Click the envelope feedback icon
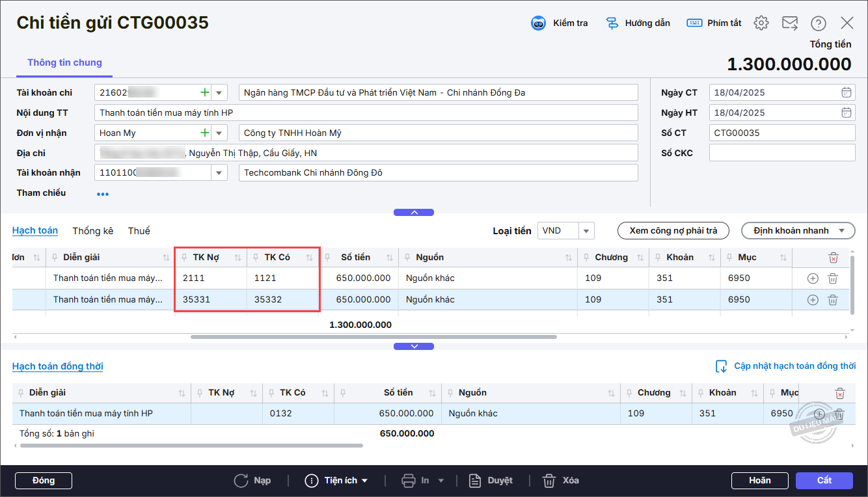Image resolution: width=868 pixels, height=497 pixels. [790, 23]
